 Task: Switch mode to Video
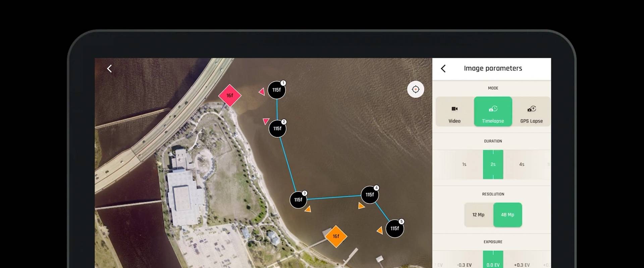454,112
